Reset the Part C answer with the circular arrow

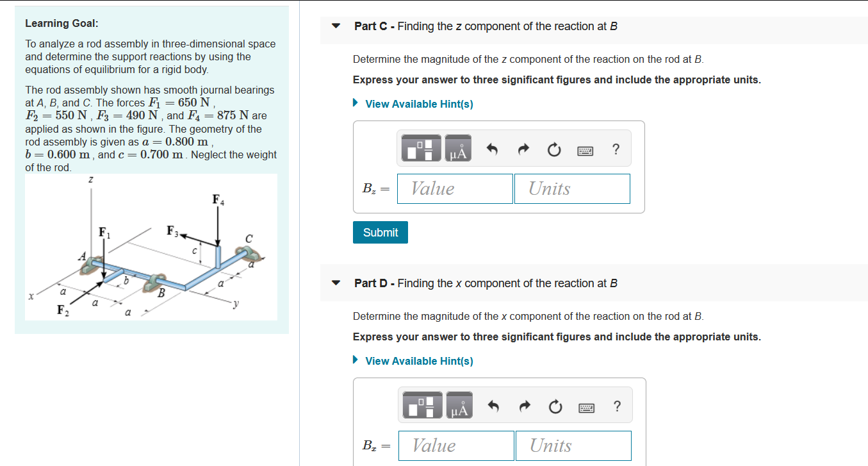coord(553,148)
